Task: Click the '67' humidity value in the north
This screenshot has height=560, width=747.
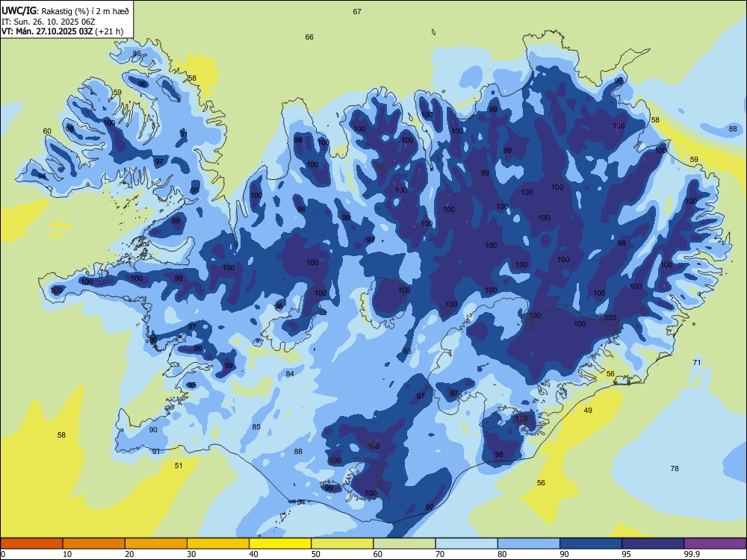Action: (x=357, y=11)
